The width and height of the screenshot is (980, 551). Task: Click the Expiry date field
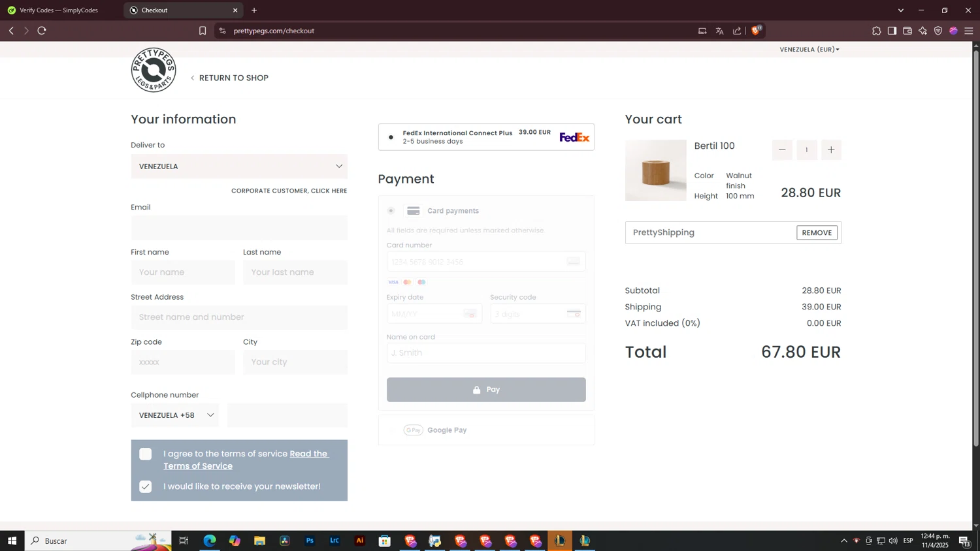[434, 314]
